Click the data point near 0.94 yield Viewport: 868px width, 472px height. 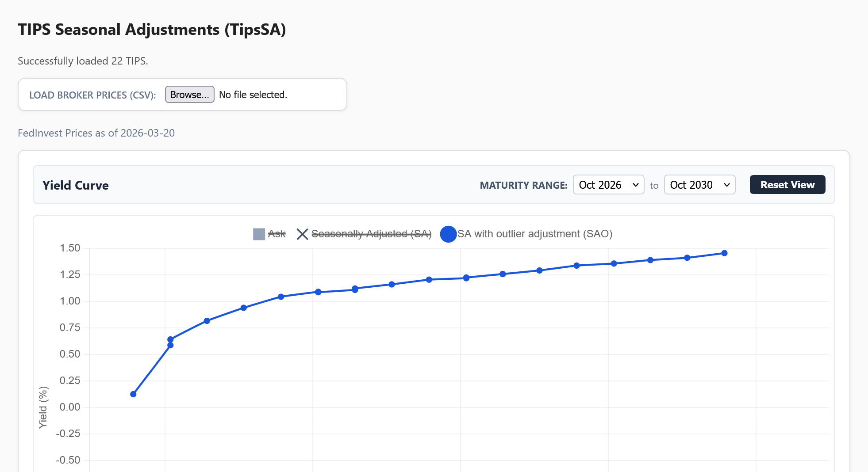click(244, 308)
